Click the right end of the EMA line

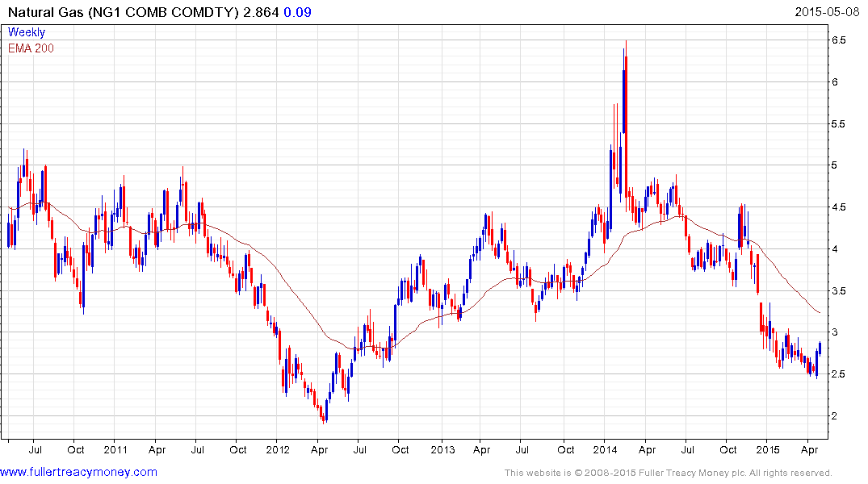click(820, 312)
